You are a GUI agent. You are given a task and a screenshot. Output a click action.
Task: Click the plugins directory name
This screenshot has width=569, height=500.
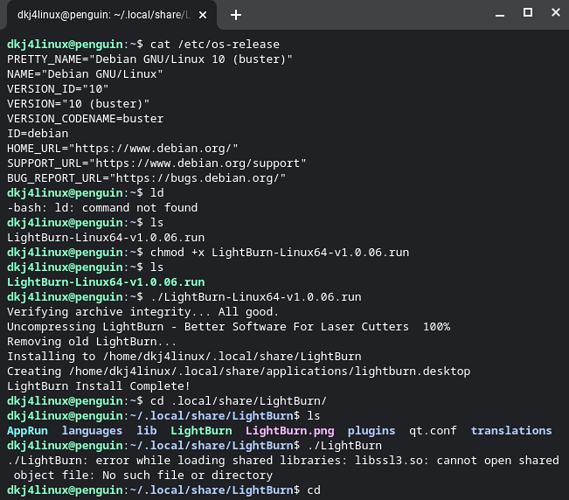371,431
